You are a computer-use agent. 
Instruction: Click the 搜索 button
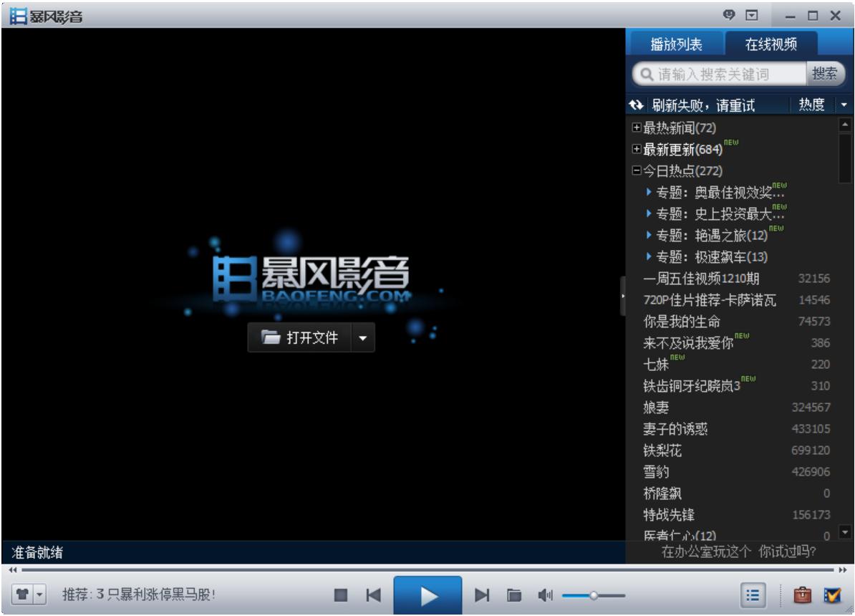click(x=824, y=74)
